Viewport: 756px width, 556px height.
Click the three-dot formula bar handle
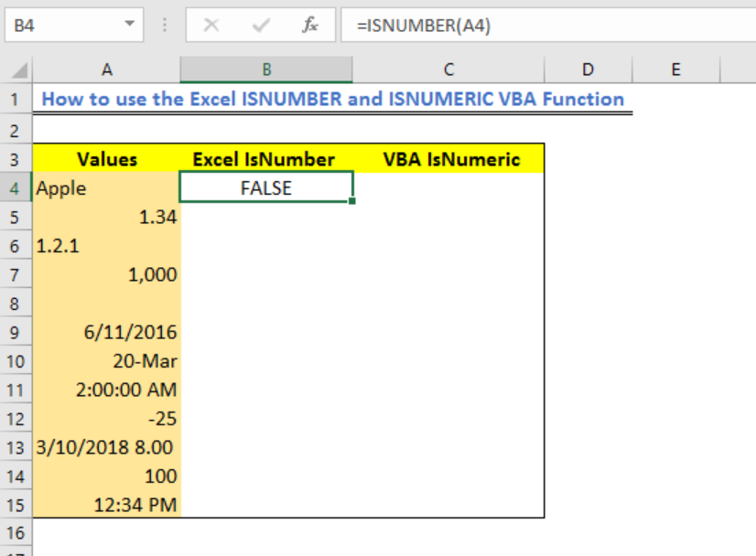click(165, 25)
